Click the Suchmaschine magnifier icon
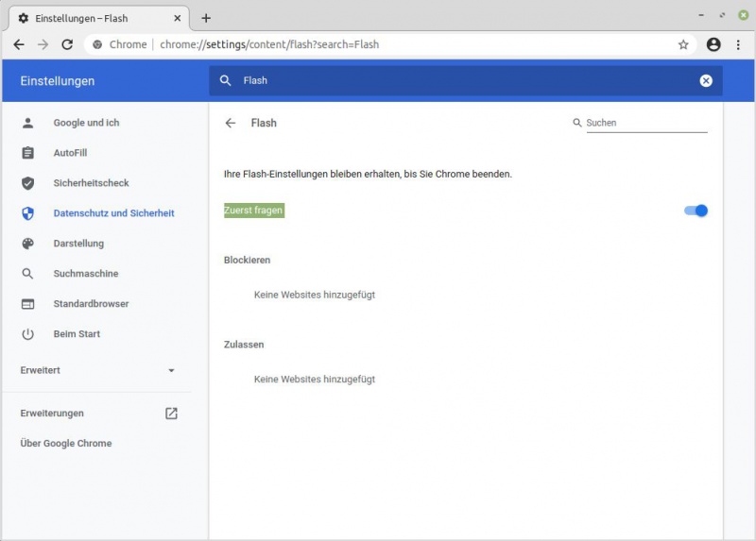Image resolution: width=756 pixels, height=541 pixels. [x=28, y=274]
